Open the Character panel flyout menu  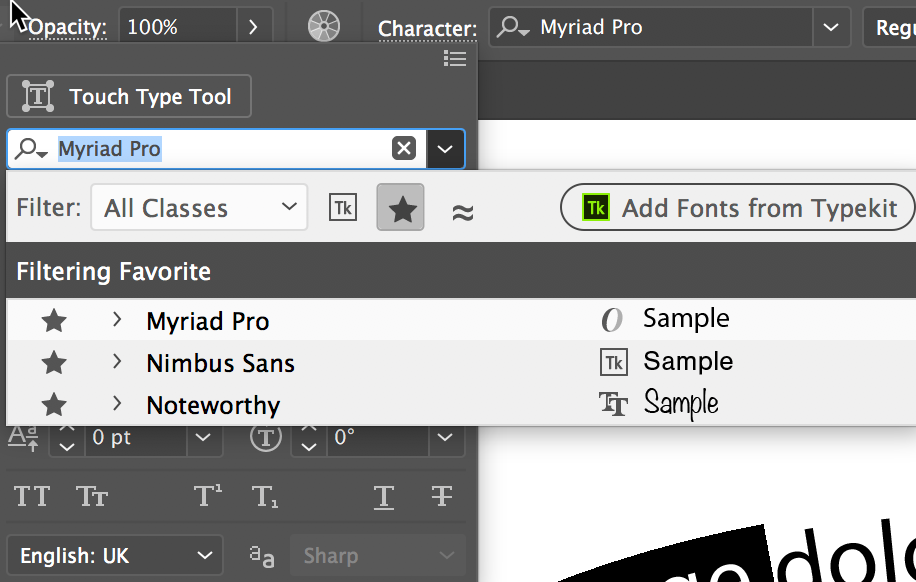[455, 59]
